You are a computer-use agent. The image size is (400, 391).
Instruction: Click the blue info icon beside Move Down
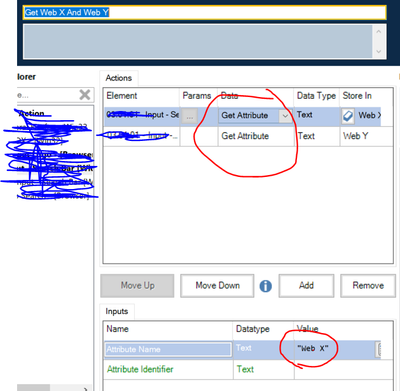[266, 286]
